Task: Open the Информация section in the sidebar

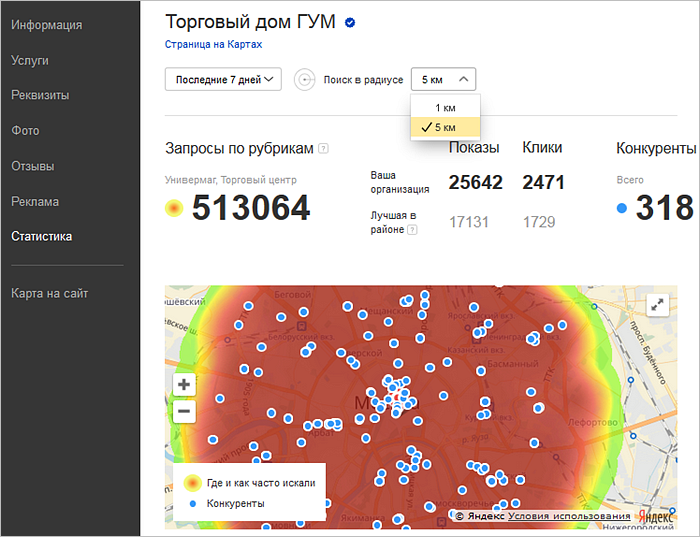Action: tap(46, 25)
